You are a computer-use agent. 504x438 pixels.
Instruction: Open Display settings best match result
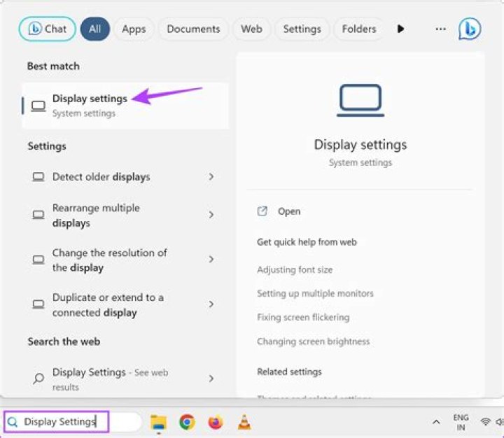pos(90,105)
